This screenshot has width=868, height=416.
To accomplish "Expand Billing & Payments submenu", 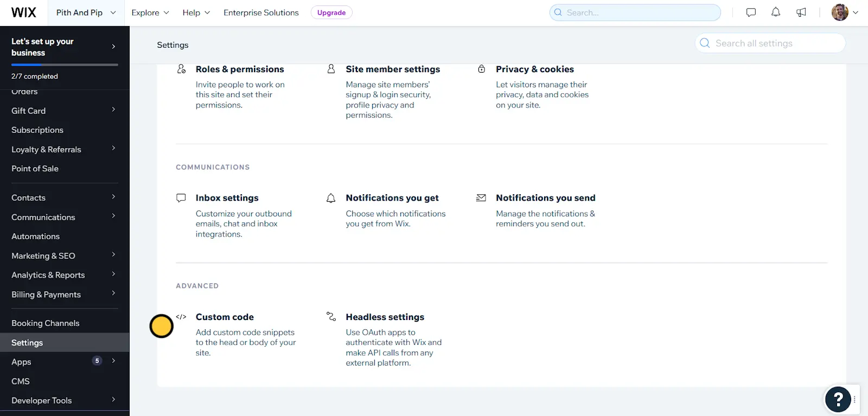I will tap(113, 293).
